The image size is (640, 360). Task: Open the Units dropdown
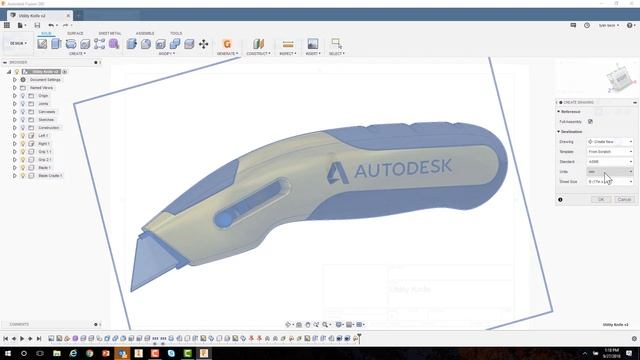point(610,171)
